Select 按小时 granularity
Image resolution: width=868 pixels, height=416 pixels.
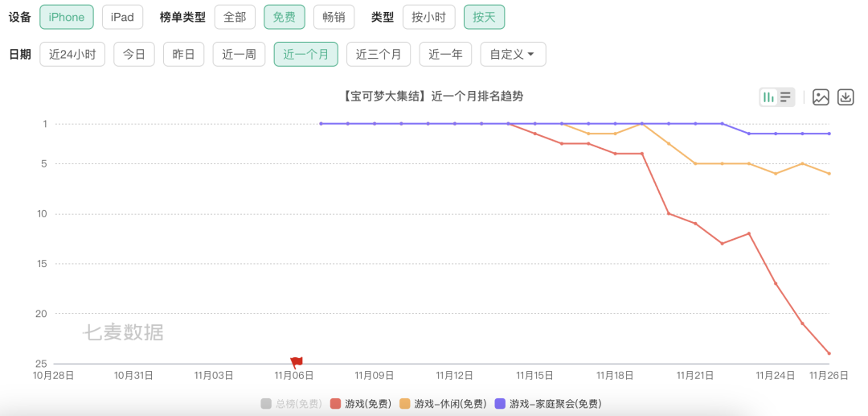point(428,17)
